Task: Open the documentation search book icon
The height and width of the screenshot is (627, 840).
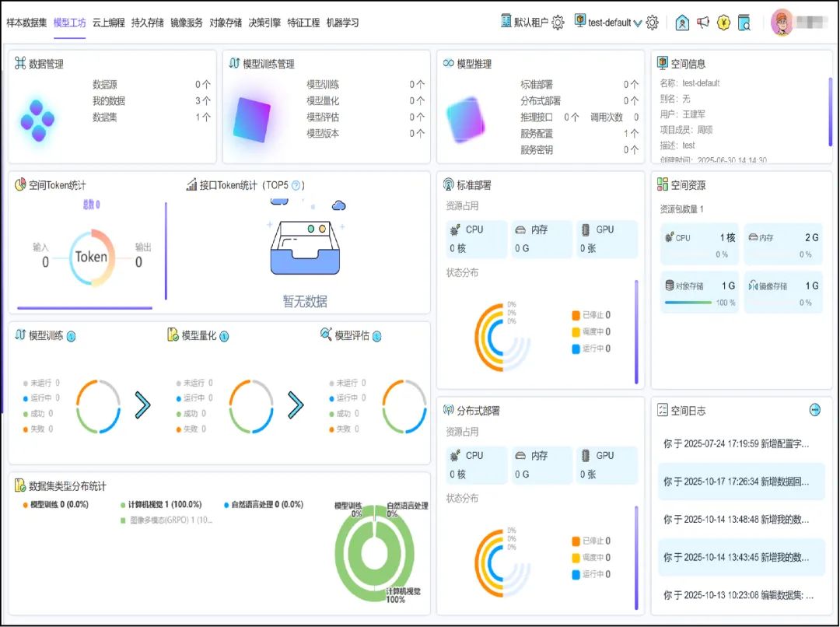Action: pyautogui.click(x=744, y=23)
